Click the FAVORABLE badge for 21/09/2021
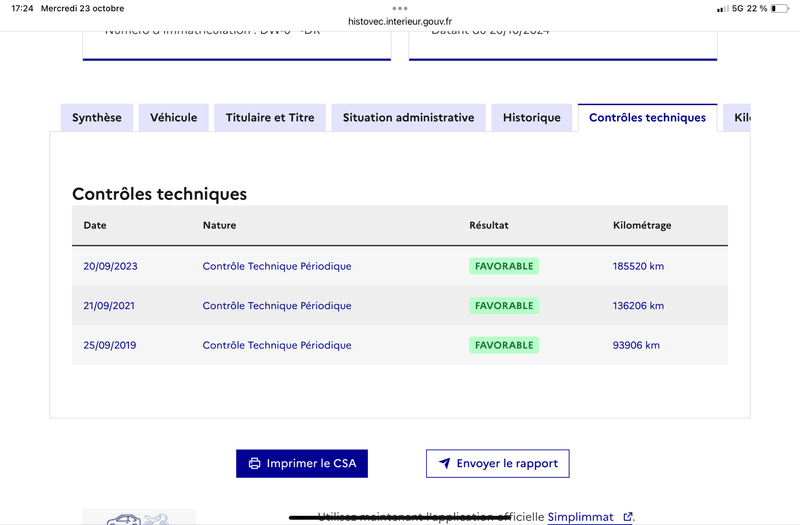800x525 pixels. (x=504, y=306)
